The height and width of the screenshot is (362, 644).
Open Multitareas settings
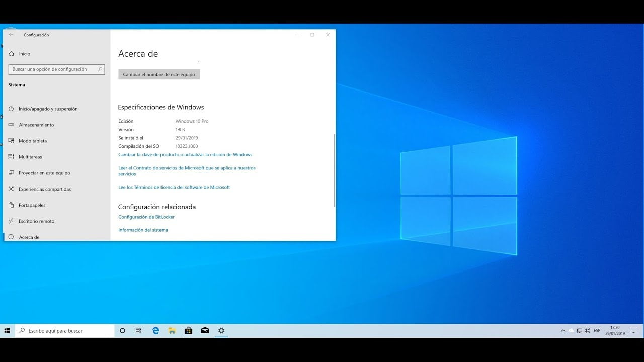pos(31,157)
